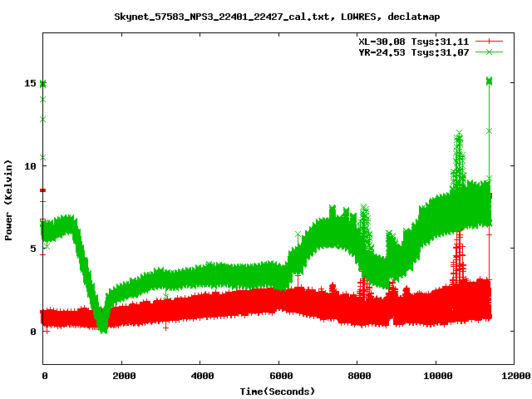Click the red XL legend line sample

[x=489, y=42]
